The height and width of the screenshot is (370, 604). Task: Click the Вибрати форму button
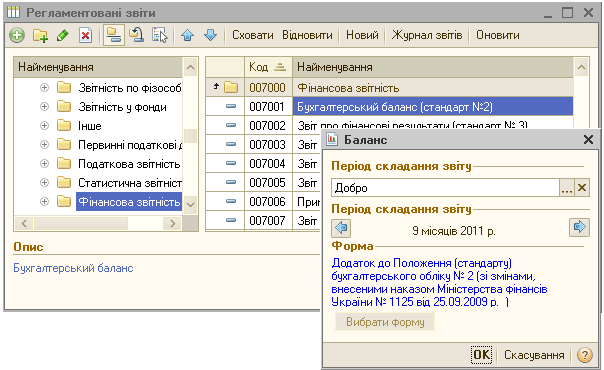385,322
